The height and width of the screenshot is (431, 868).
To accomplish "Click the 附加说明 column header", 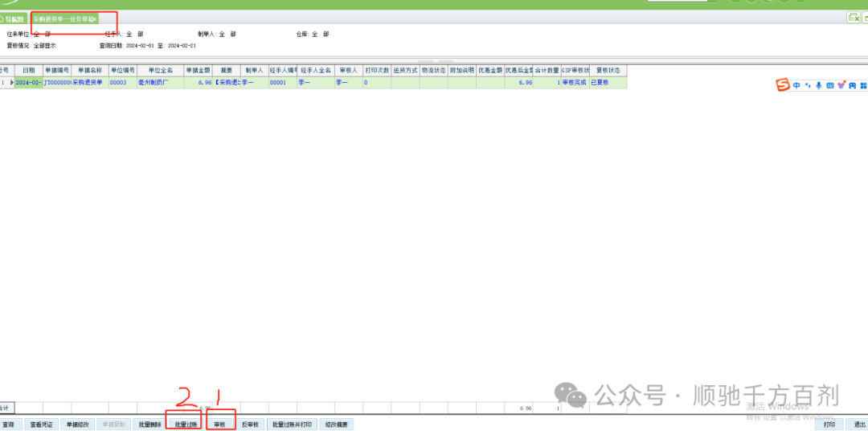I will (462, 70).
